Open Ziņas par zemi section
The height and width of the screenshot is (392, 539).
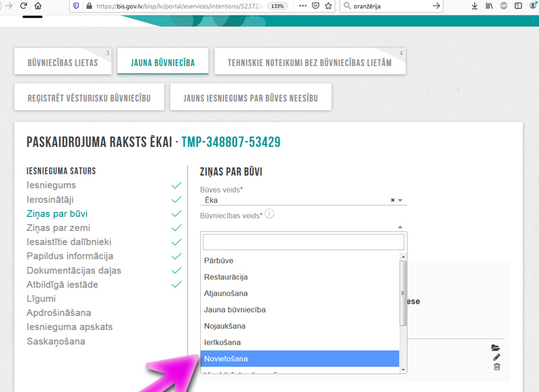(59, 228)
